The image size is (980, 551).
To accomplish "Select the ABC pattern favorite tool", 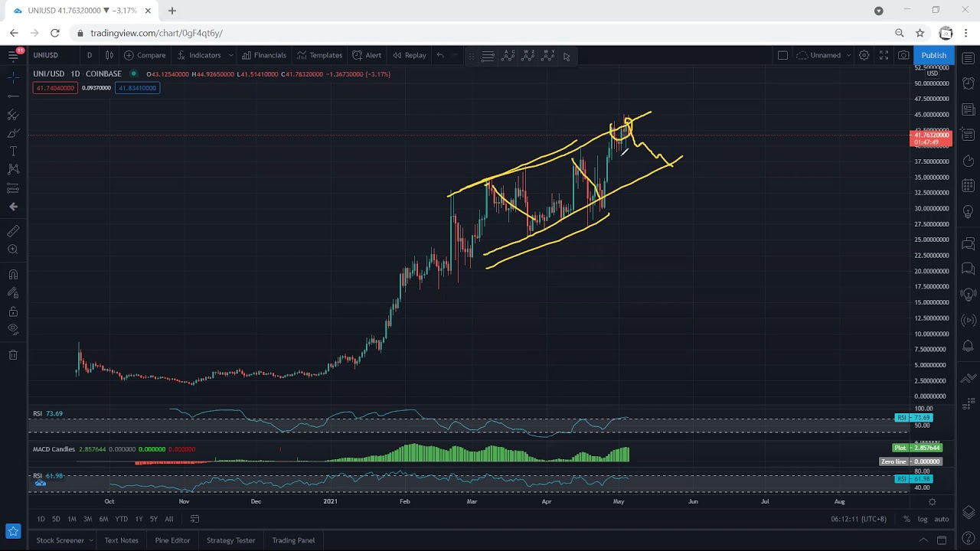I will [508, 56].
